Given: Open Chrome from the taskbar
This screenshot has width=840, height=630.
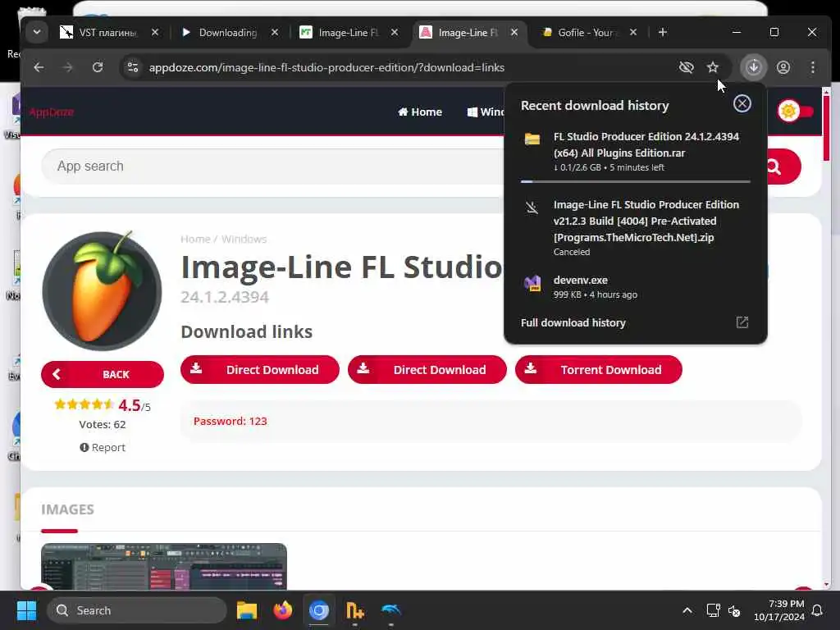Looking at the screenshot, I should pos(319,610).
